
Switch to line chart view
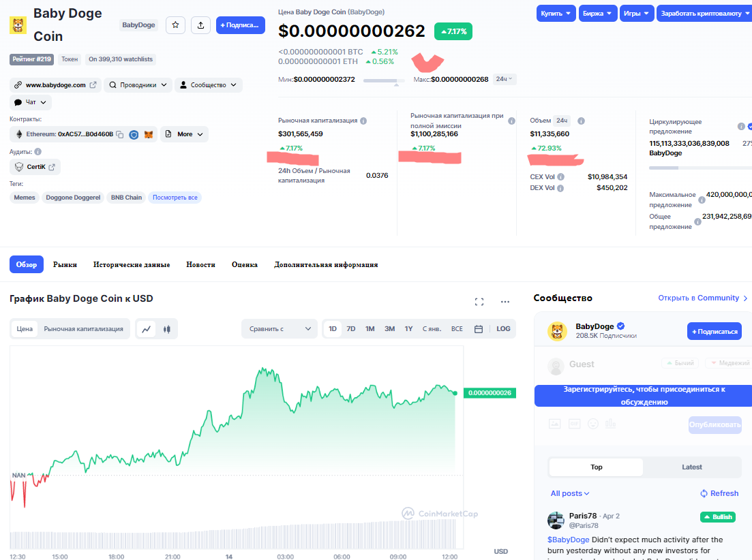coord(147,329)
